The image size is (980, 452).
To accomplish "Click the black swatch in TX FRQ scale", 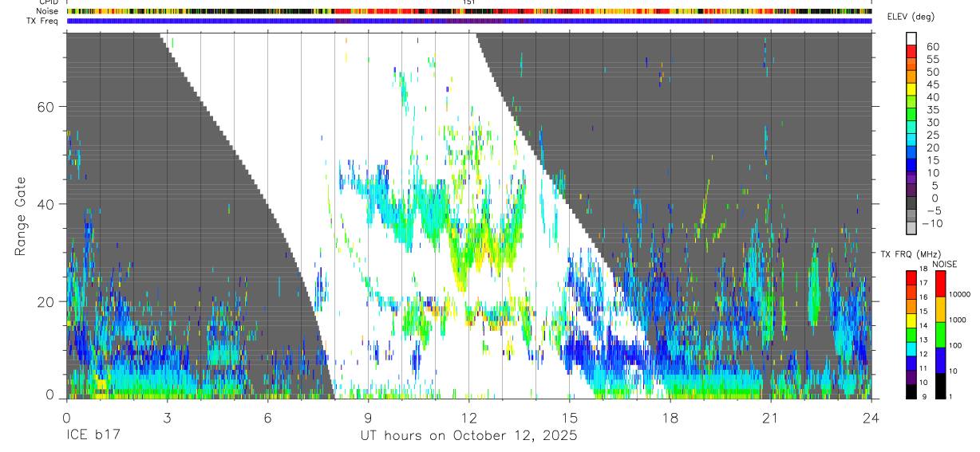I will [911, 391].
